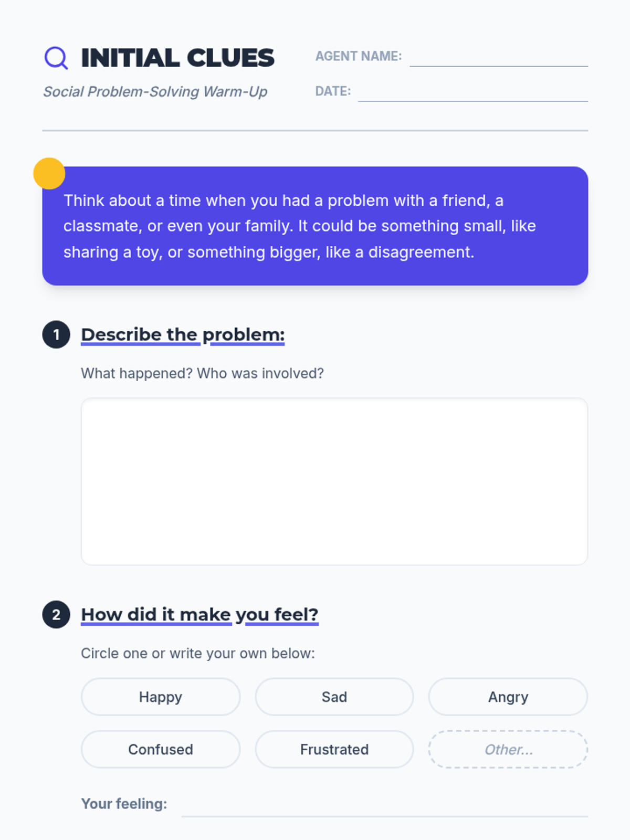This screenshot has height=840, width=630.
Task: Select the Angry feeling option
Action: click(x=508, y=697)
